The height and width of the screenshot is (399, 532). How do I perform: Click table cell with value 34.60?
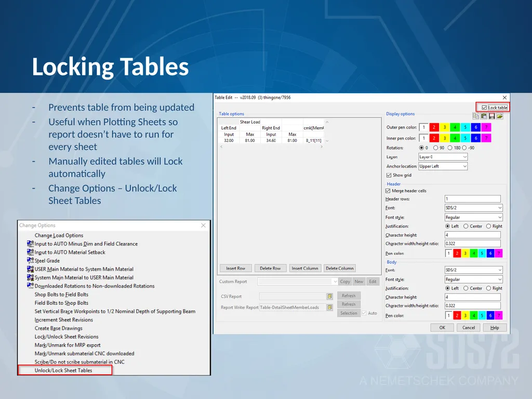271,140
